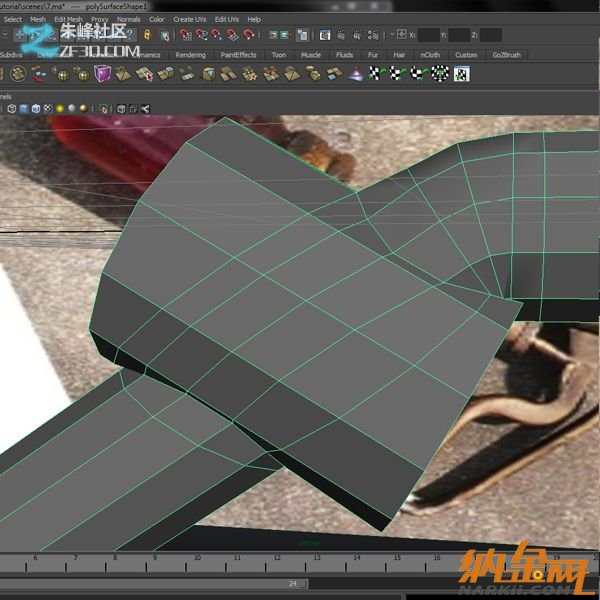Open the Mesh menu

point(38,20)
